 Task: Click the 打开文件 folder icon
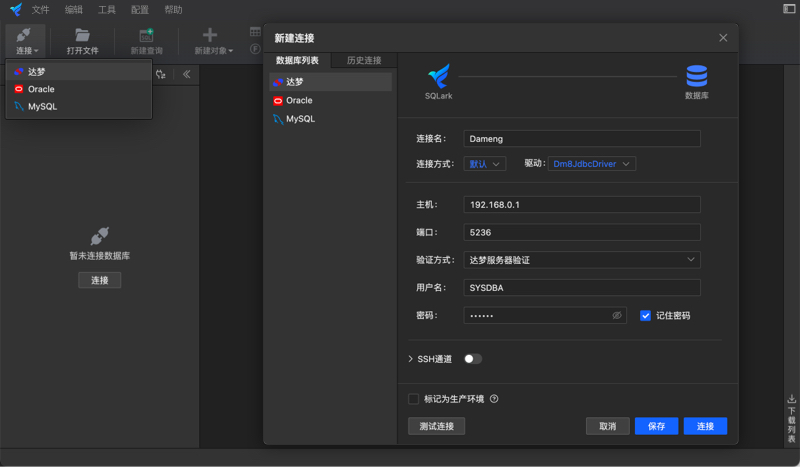(82, 35)
